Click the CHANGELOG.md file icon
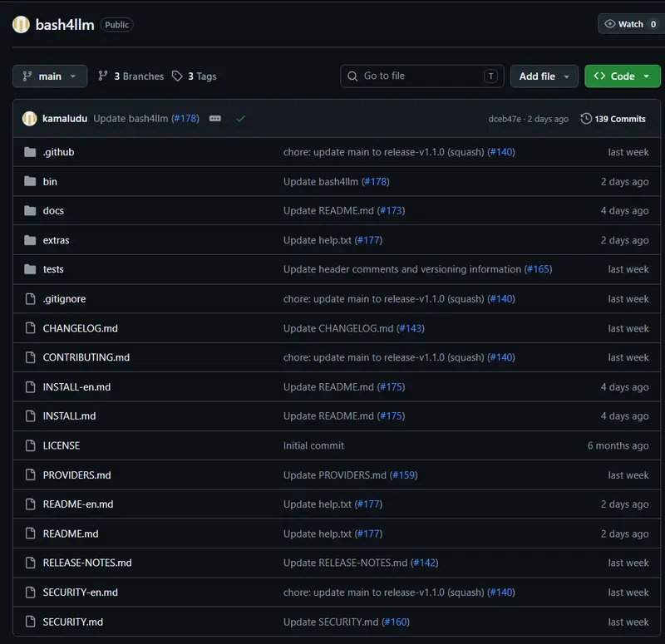The height and width of the screenshot is (644, 665). (30, 328)
